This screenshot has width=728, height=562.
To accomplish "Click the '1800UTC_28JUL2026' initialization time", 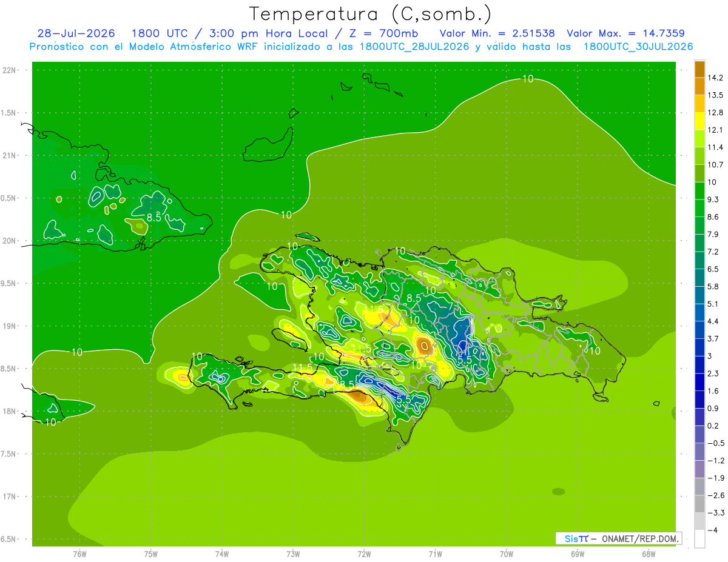I will pyautogui.click(x=414, y=47).
